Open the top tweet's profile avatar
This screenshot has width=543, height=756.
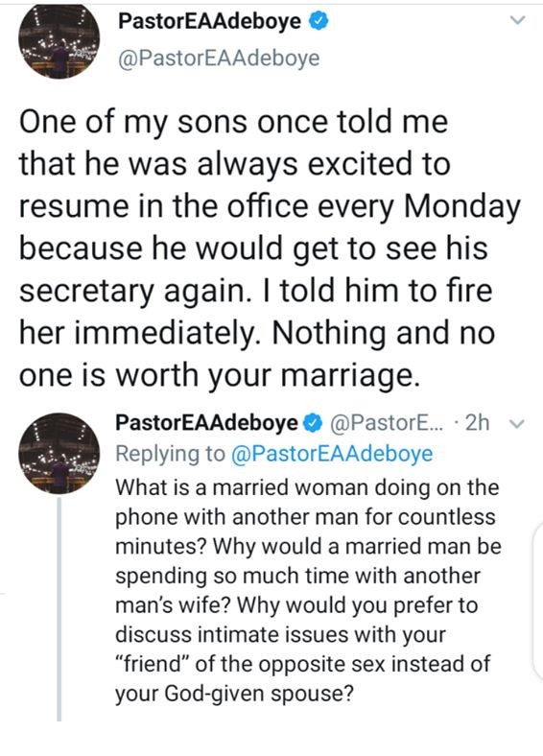[59, 41]
